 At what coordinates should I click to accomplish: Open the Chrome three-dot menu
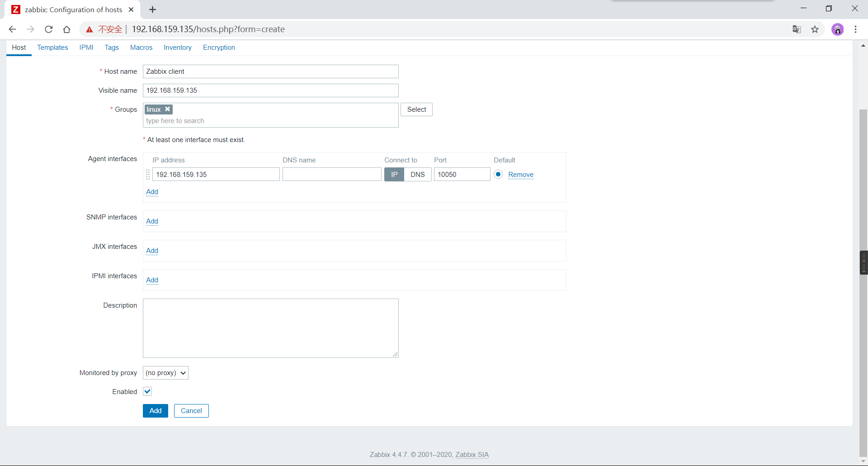click(855, 29)
